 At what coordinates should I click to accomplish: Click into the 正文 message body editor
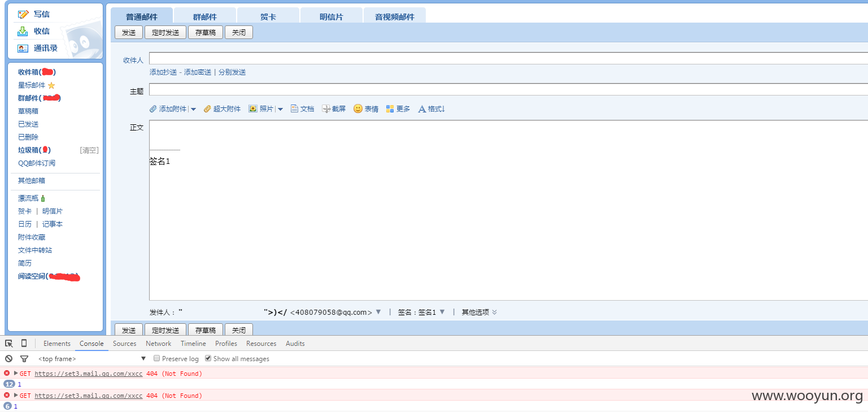tap(508, 210)
